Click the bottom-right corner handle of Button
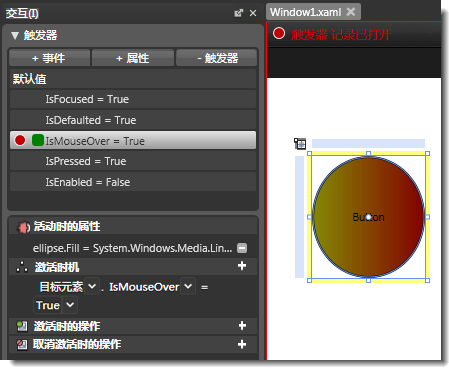Viewport: 449px width, 368px height. (x=428, y=281)
